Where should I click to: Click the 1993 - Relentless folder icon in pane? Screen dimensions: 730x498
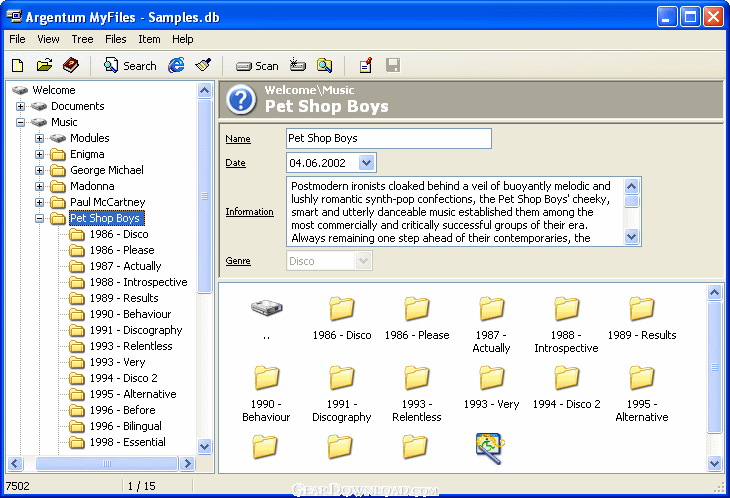pyautogui.click(x=416, y=377)
